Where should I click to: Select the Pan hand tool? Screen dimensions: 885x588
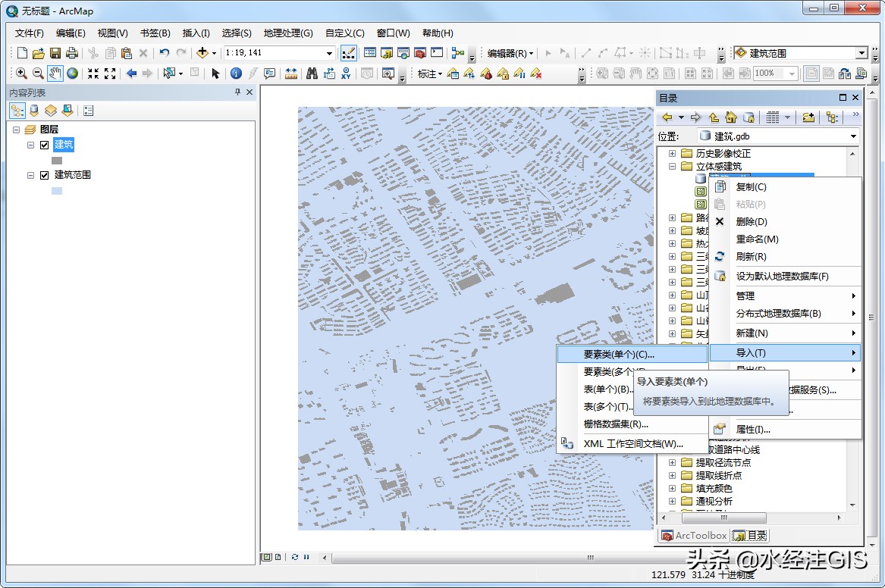pyautogui.click(x=55, y=73)
